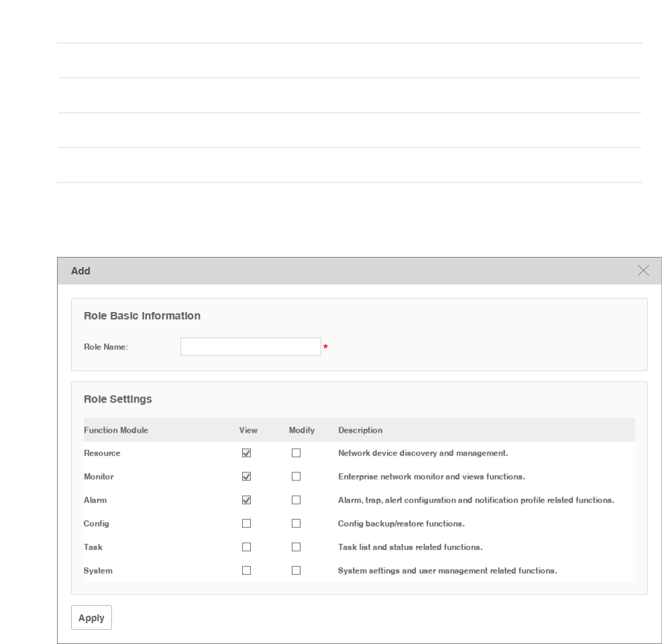Image resolution: width=662 pixels, height=644 pixels.
Task: Click the Role Name input field
Action: (251, 347)
